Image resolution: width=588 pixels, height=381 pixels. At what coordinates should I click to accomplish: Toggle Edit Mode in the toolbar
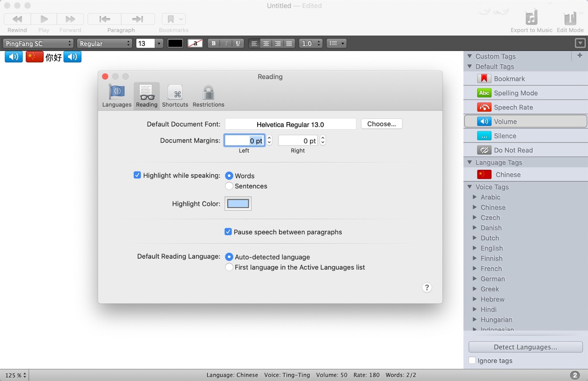570,18
